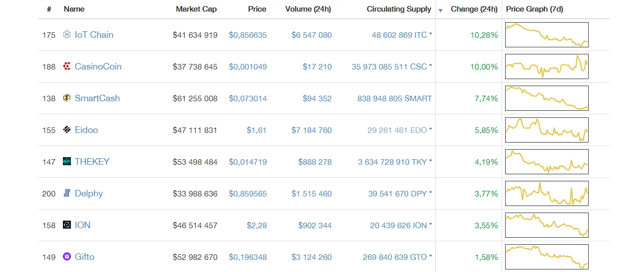The height and width of the screenshot is (272, 644).
Task: Click the sort arrow beside Circulating Supply
Action: 441,10
